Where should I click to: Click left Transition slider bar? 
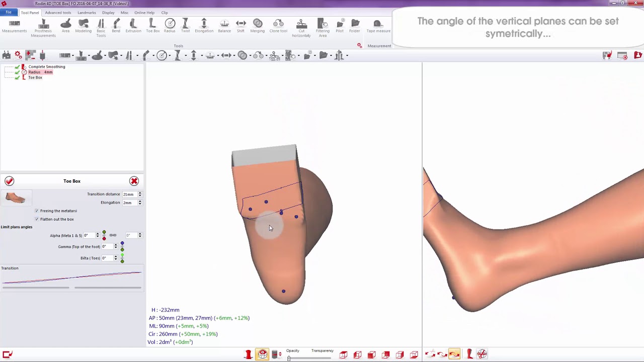coord(36,288)
